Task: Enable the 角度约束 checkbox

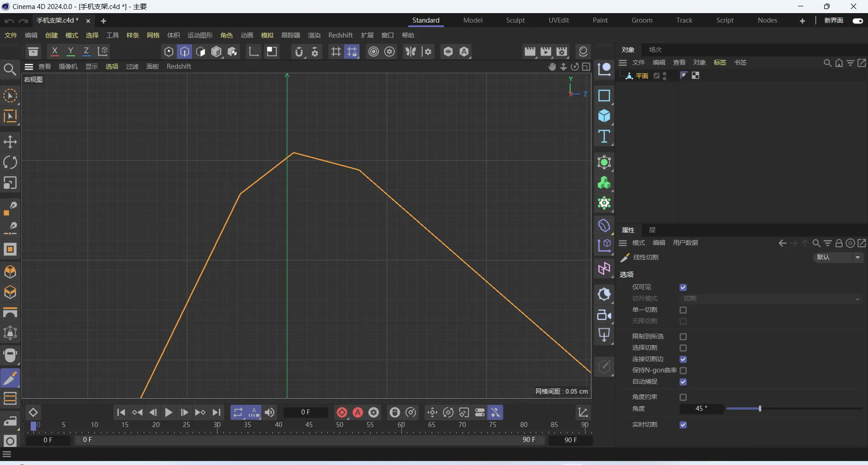Action: coord(683,397)
